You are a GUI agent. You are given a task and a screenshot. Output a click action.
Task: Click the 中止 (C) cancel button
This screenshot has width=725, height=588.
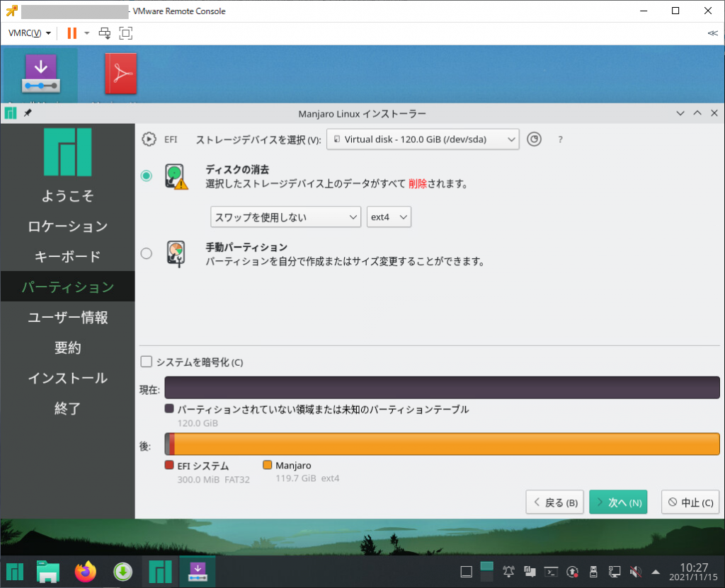tap(690, 502)
